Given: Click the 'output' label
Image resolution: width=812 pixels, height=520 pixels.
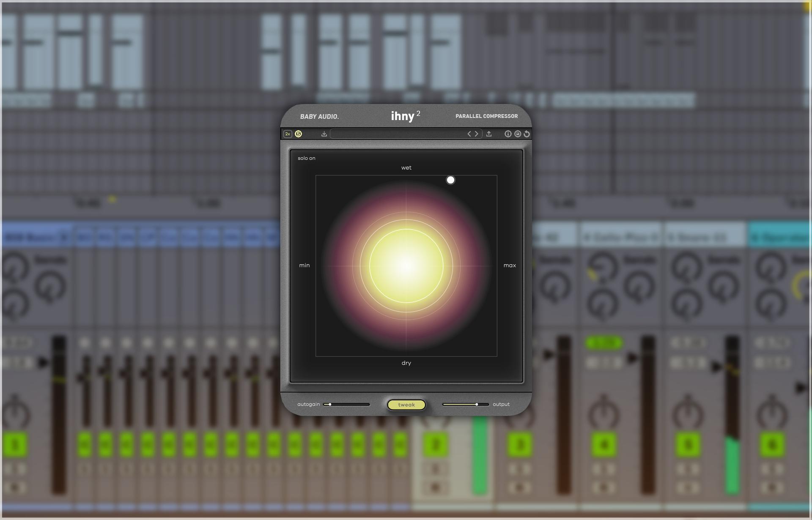Looking at the screenshot, I should pos(501,405).
